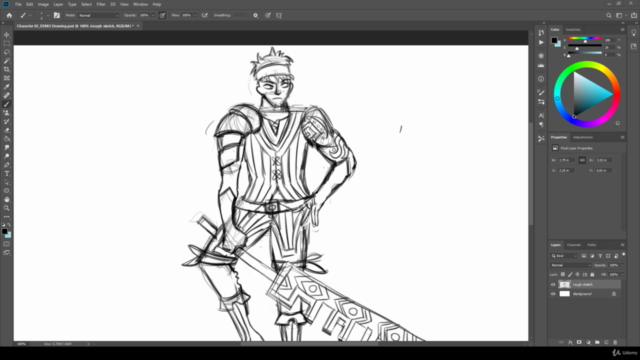Screen dimensions: 640x360
Task: Hide the background layer eye icon
Action: point(553,294)
